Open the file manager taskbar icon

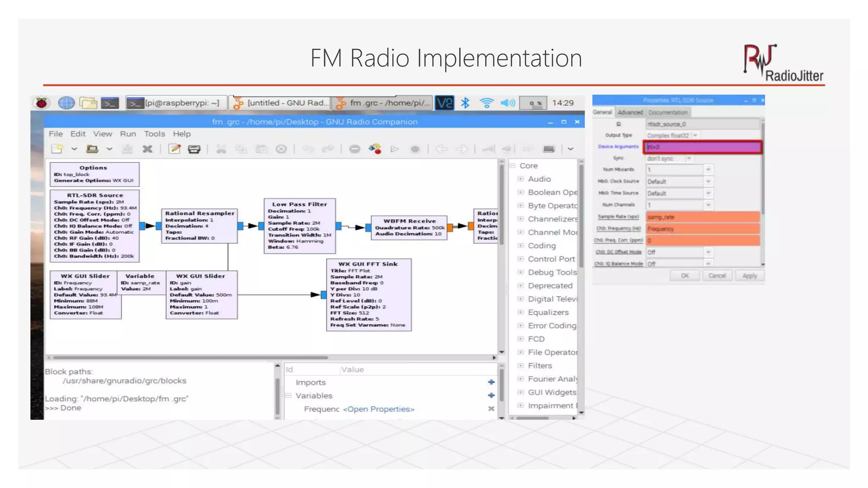(x=88, y=103)
